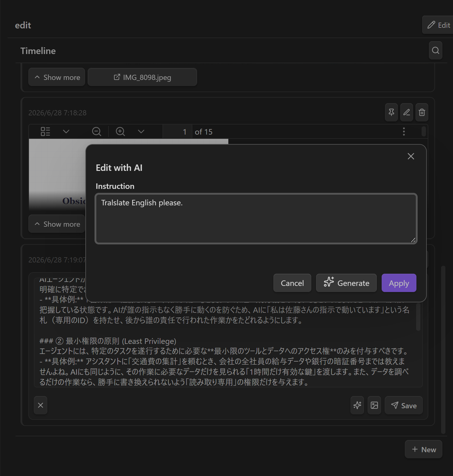Close the Edit with AI dialog

point(411,156)
